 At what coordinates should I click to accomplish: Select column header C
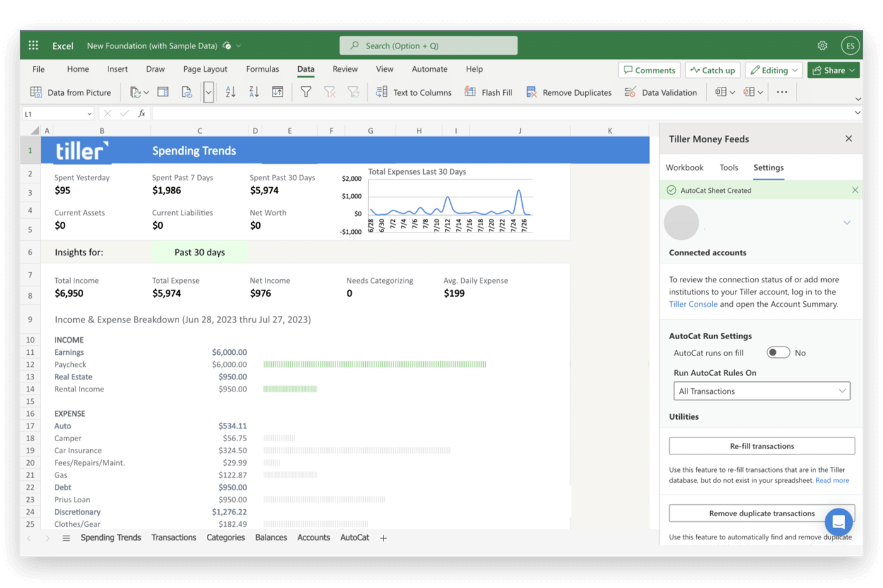coord(199,130)
